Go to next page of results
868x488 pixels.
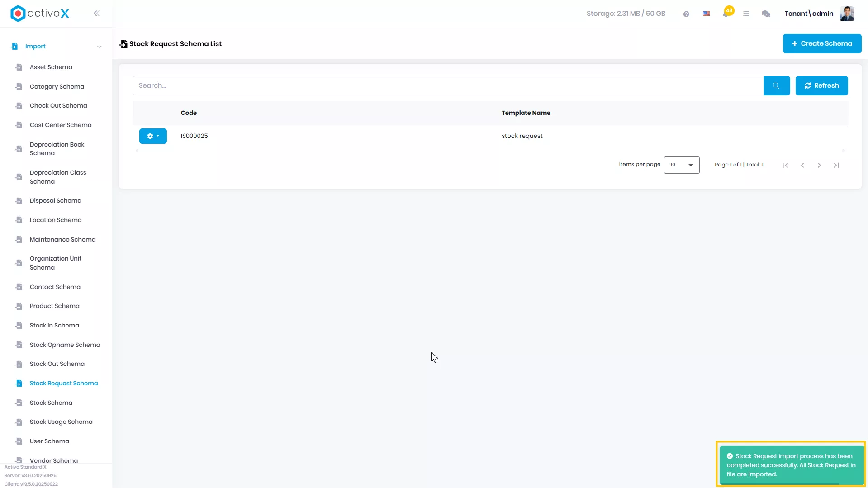tap(819, 165)
